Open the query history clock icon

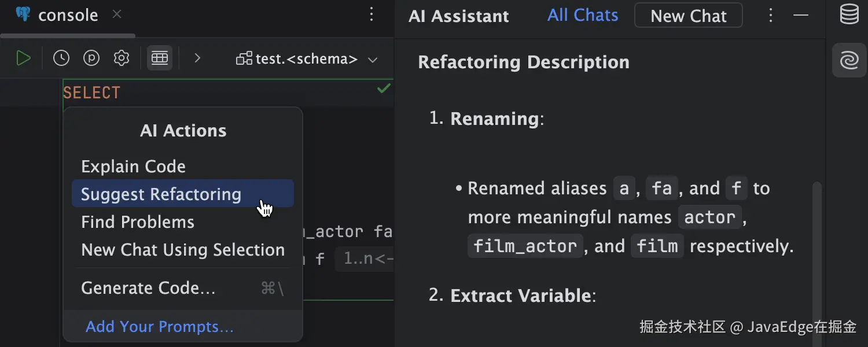pyautogui.click(x=61, y=58)
